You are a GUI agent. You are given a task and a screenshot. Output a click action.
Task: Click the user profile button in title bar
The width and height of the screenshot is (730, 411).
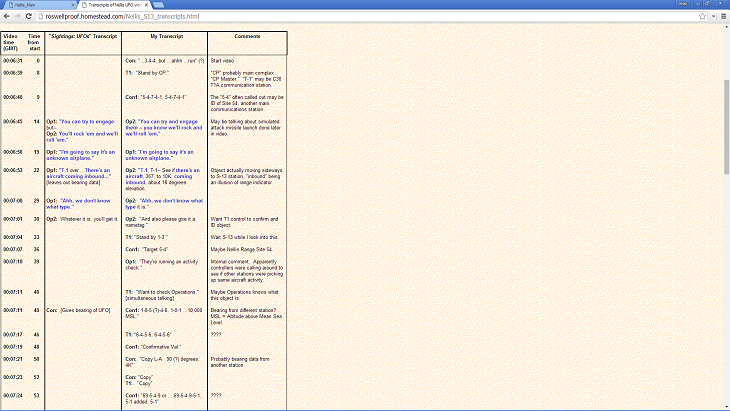pos(683,4)
